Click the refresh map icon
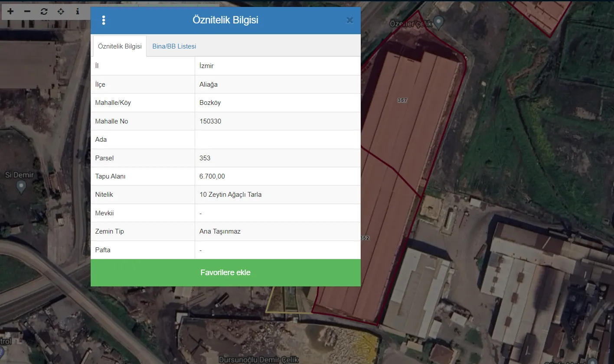614x364 pixels. click(x=44, y=11)
